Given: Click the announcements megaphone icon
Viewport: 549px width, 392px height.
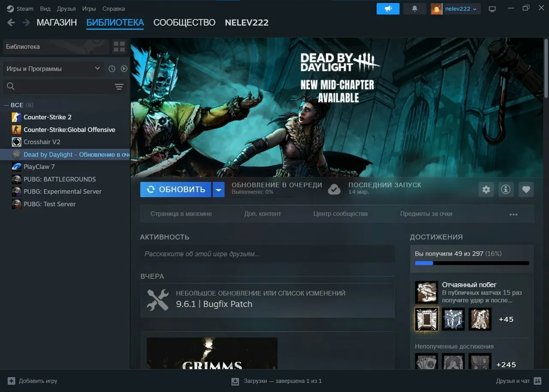Looking at the screenshot, I should pos(388,9).
